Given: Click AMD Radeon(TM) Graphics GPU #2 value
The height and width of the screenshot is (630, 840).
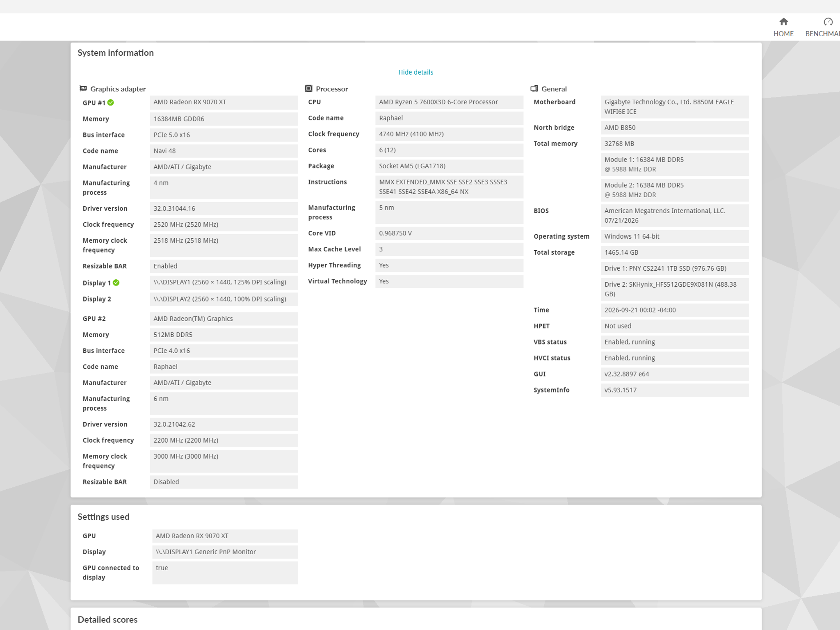Looking at the screenshot, I should pyautogui.click(x=224, y=319).
